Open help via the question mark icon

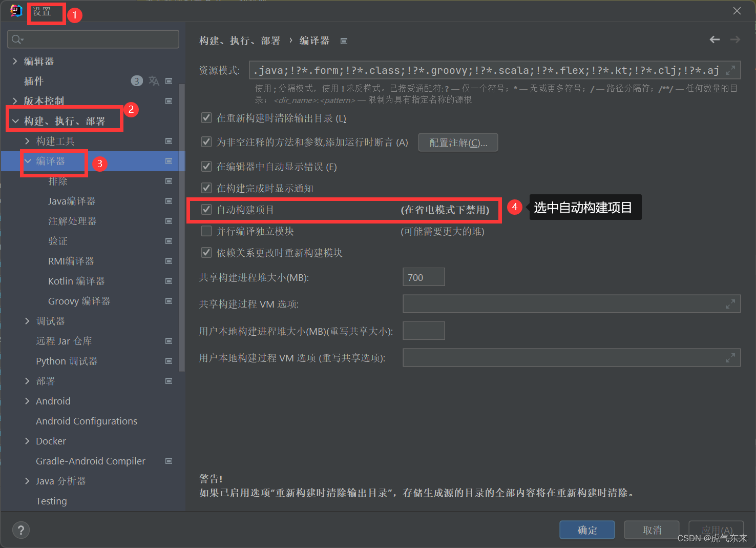20,530
